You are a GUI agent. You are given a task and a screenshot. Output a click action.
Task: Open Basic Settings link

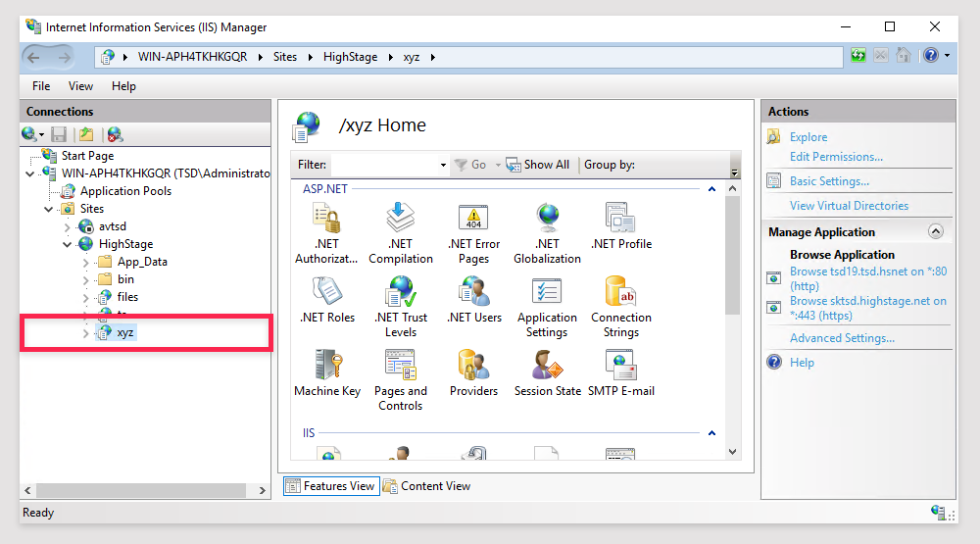pyautogui.click(x=829, y=181)
